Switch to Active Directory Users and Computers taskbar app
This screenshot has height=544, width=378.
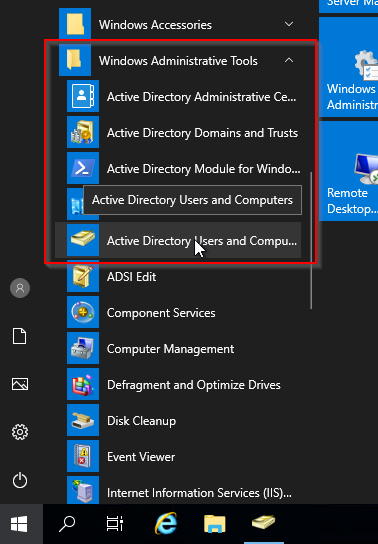pyautogui.click(x=264, y=523)
